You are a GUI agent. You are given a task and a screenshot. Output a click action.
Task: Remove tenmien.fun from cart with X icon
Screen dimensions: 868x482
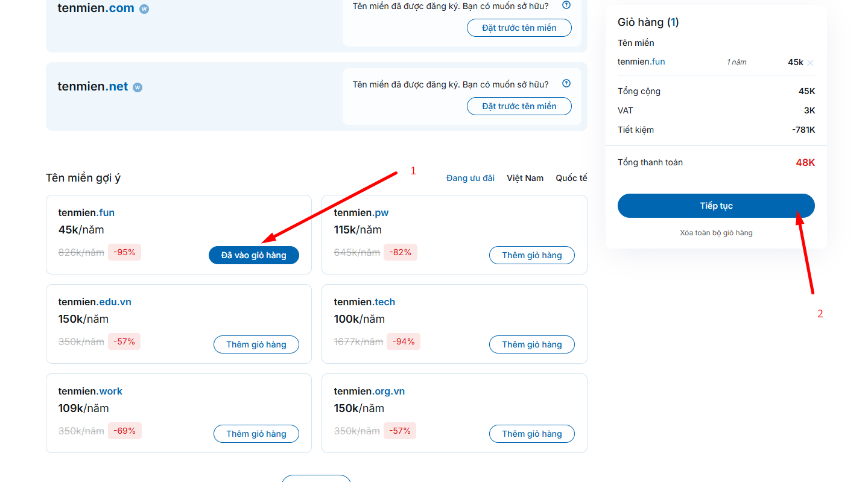click(810, 63)
